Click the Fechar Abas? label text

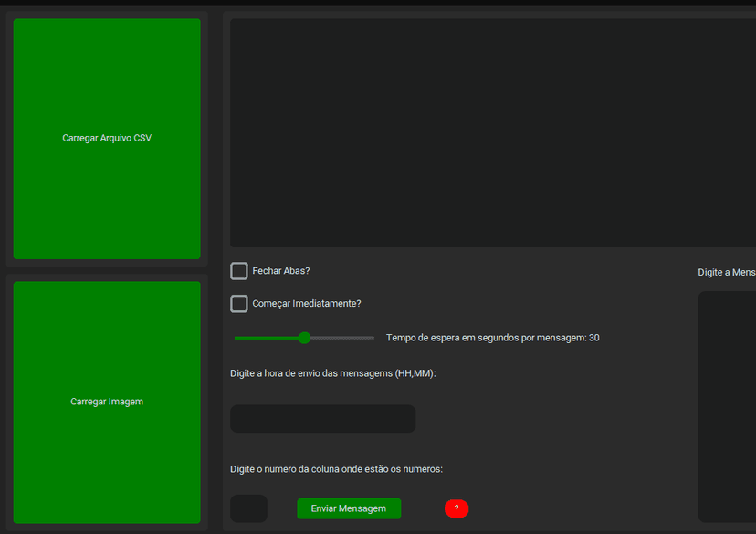[281, 271]
